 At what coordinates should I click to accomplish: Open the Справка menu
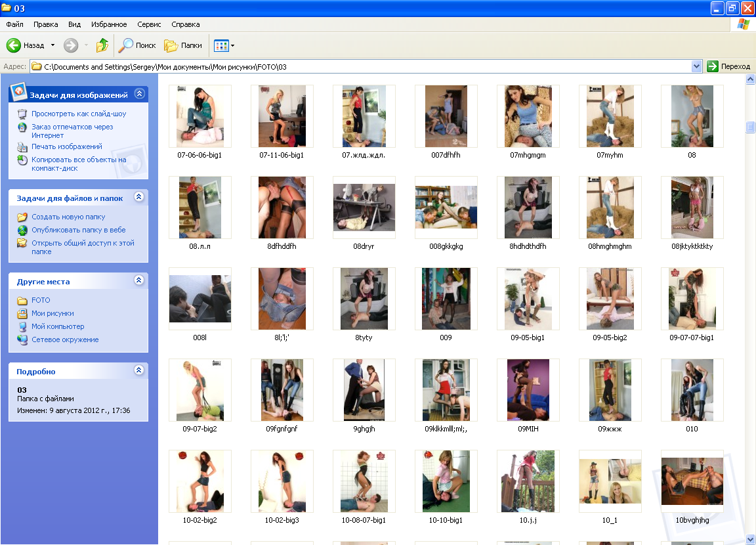click(186, 24)
